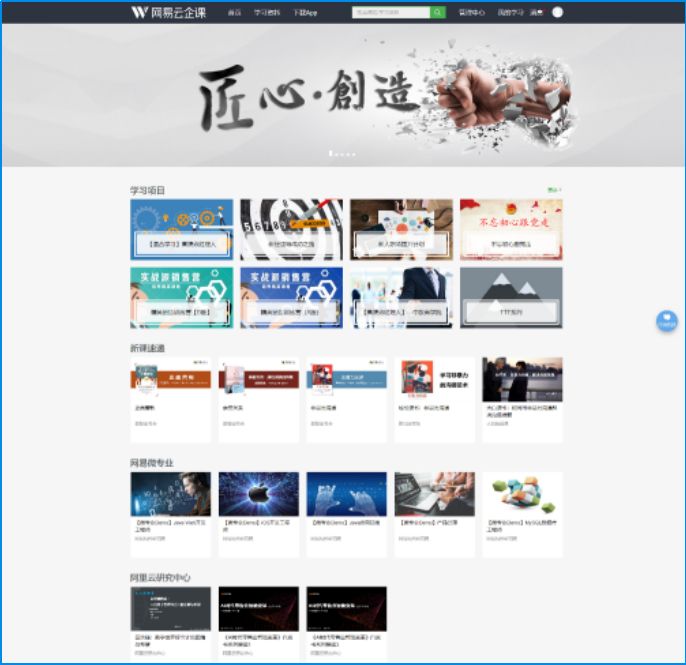Click the blue floating help button
The height and width of the screenshot is (665, 686).
pos(667,322)
